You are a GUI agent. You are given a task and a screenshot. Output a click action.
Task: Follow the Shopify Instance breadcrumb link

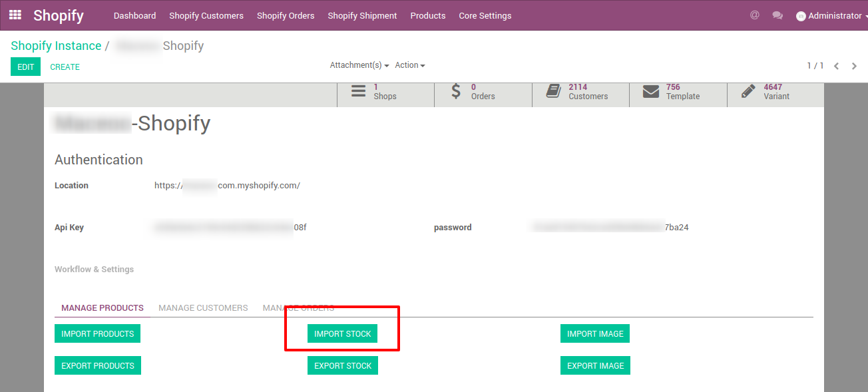coord(56,46)
